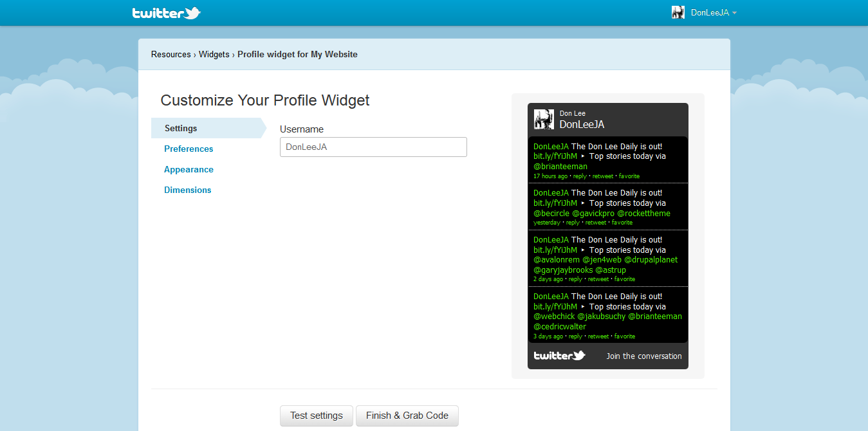Open the @rockettheme mention link
Image resolution: width=868 pixels, height=431 pixels.
(643, 214)
